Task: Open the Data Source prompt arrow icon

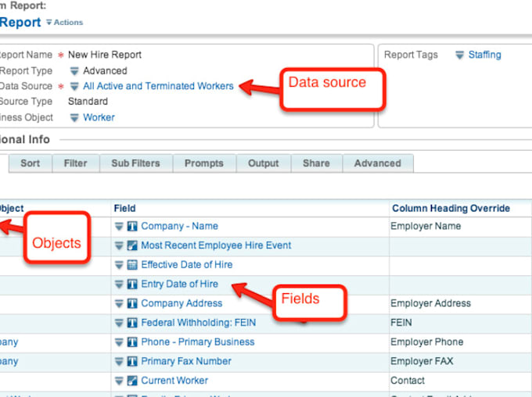Action: (74, 86)
